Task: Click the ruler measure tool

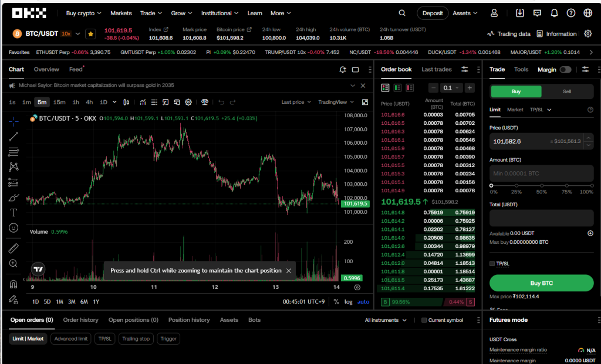Action: (x=13, y=249)
